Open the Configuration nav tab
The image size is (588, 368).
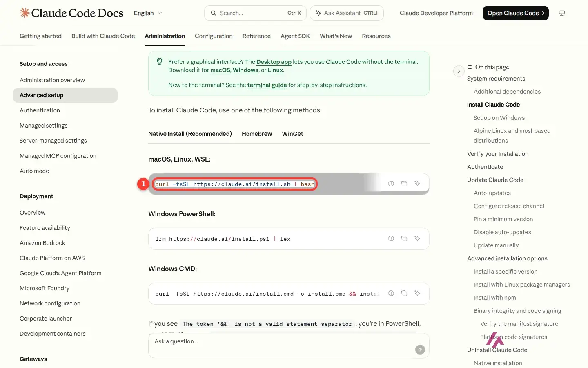coord(214,36)
